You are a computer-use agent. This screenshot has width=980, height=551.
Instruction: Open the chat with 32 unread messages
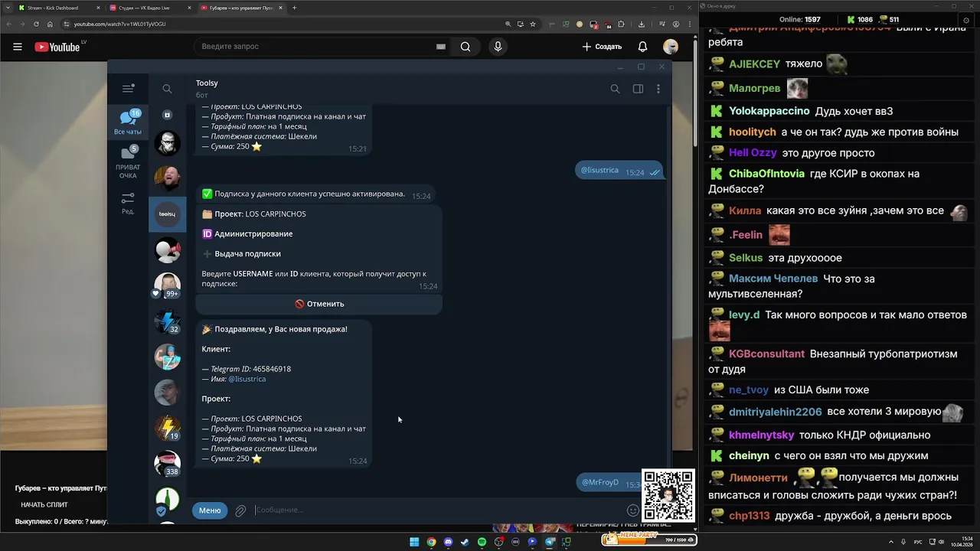click(x=167, y=321)
